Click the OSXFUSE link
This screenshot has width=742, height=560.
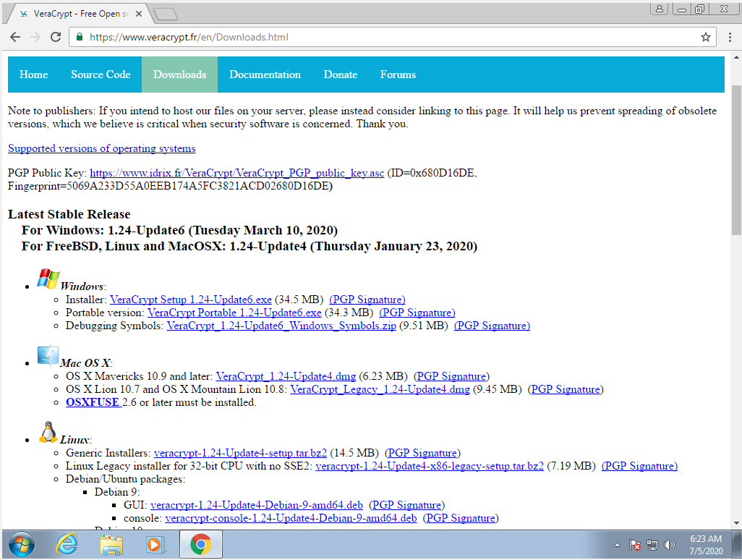coord(93,402)
